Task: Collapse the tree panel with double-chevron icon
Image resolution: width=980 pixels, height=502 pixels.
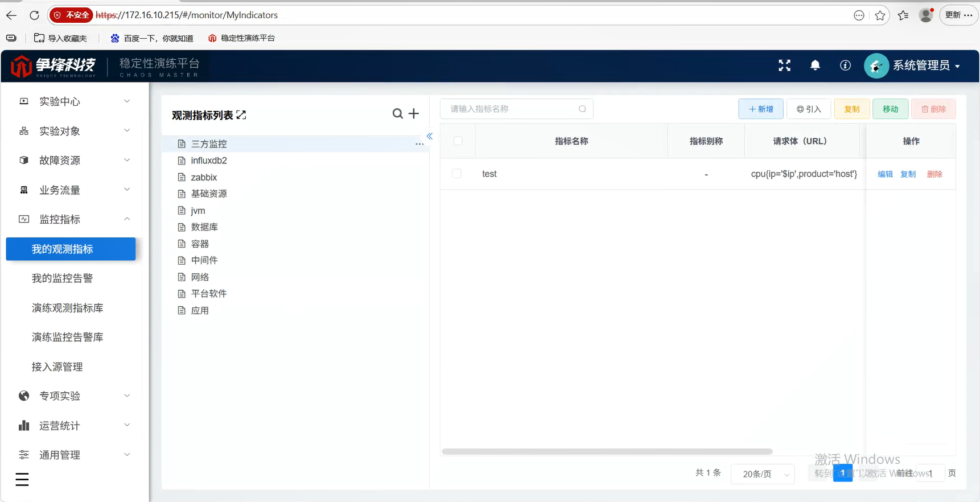Action: 430,136
